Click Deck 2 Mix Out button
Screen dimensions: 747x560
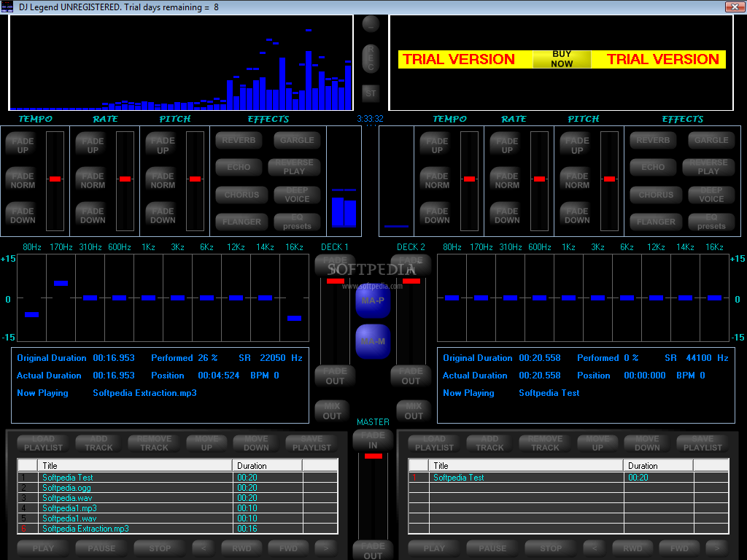[x=414, y=411]
